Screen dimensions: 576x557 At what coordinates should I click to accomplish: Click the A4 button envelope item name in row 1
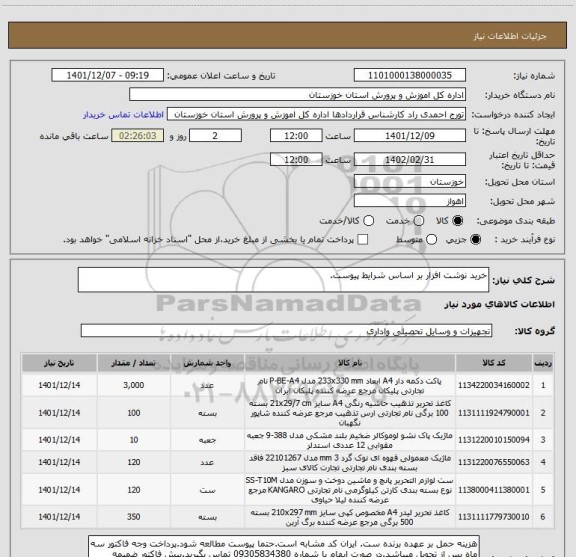pyautogui.click(x=350, y=385)
